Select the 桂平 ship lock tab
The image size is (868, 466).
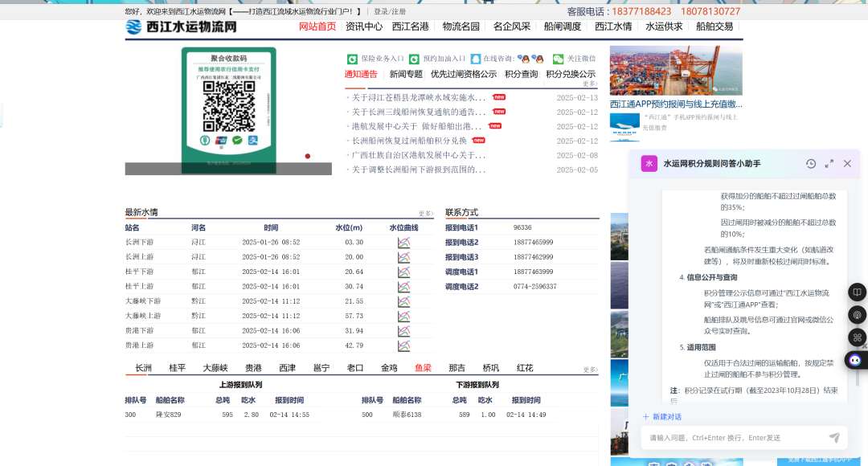coord(177,368)
